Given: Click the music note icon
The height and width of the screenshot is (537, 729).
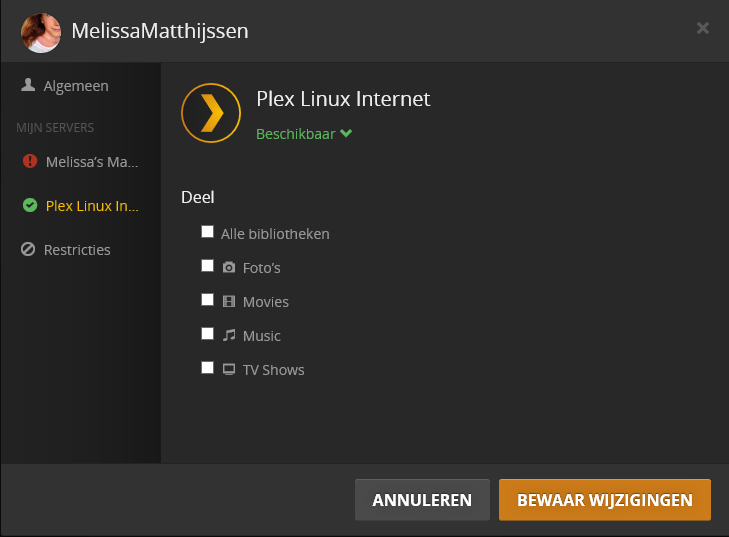Looking at the screenshot, I should (x=229, y=336).
